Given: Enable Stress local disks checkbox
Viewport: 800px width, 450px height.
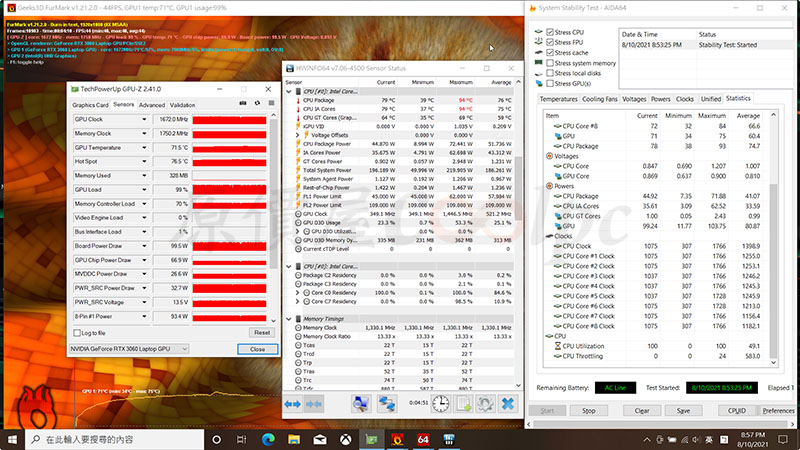Looking at the screenshot, I should point(550,73).
